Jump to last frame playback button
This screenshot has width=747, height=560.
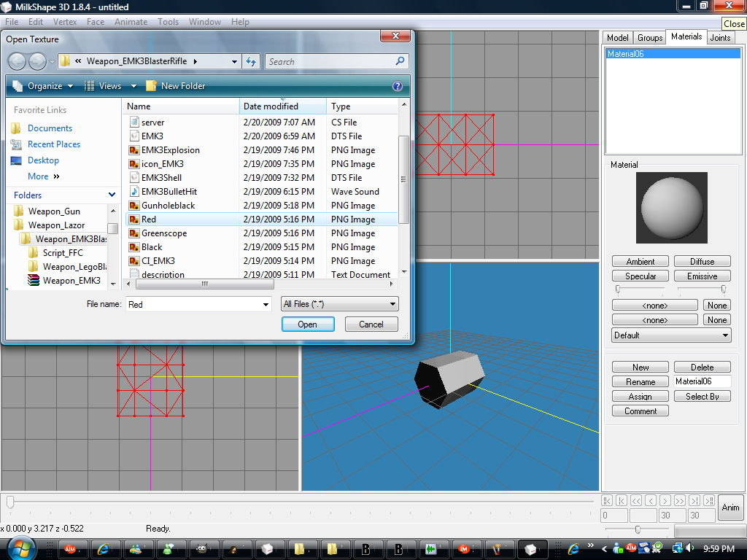(x=709, y=500)
